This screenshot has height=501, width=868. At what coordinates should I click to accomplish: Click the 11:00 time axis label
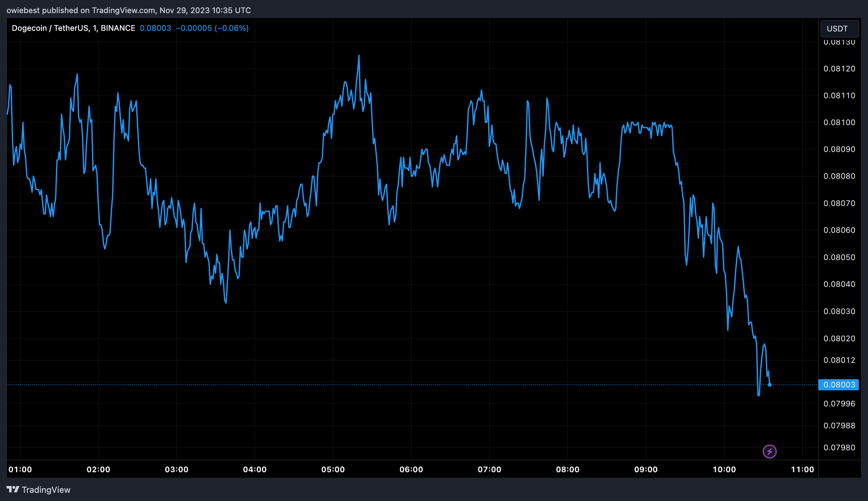click(802, 469)
